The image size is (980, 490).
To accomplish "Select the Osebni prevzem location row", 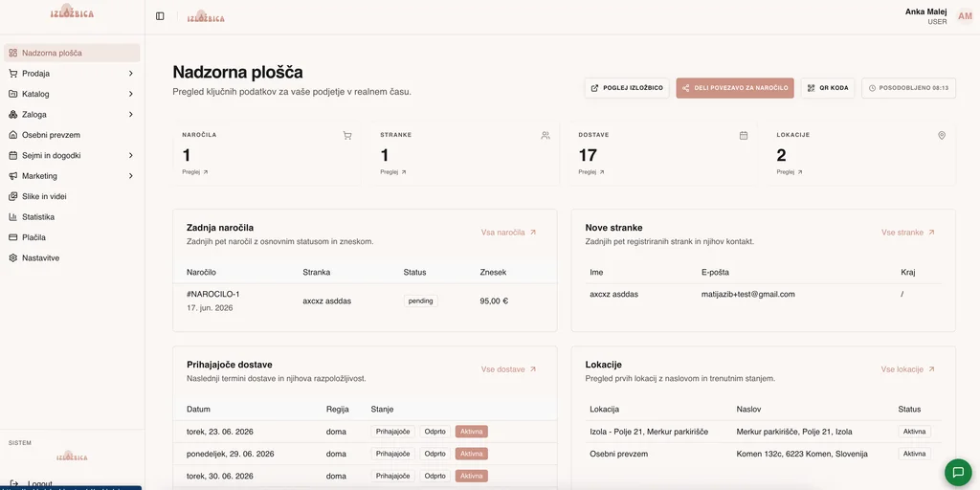I will click(763, 454).
